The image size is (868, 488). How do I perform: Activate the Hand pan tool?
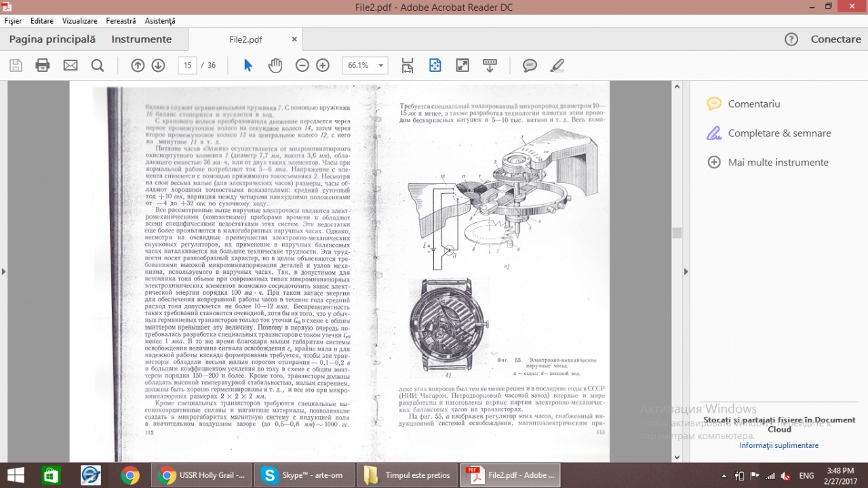tap(275, 65)
